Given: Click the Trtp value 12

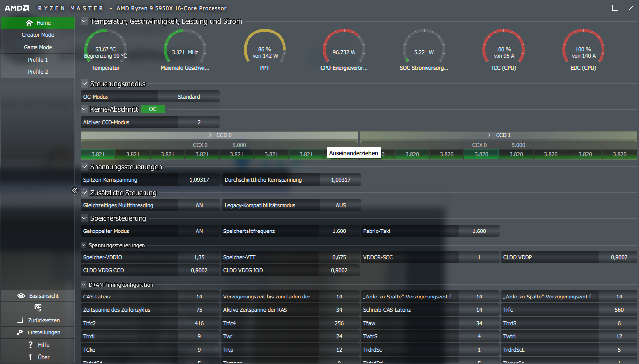Looking at the screenshot, I should (339, 350).
